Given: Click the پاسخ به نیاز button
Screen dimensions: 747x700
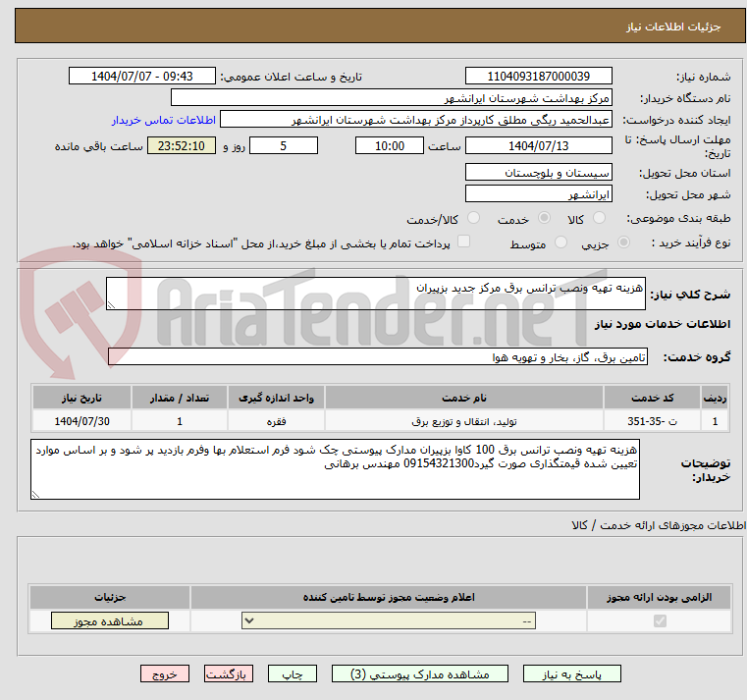Looking at the screenshot, I should pos(572,674).
